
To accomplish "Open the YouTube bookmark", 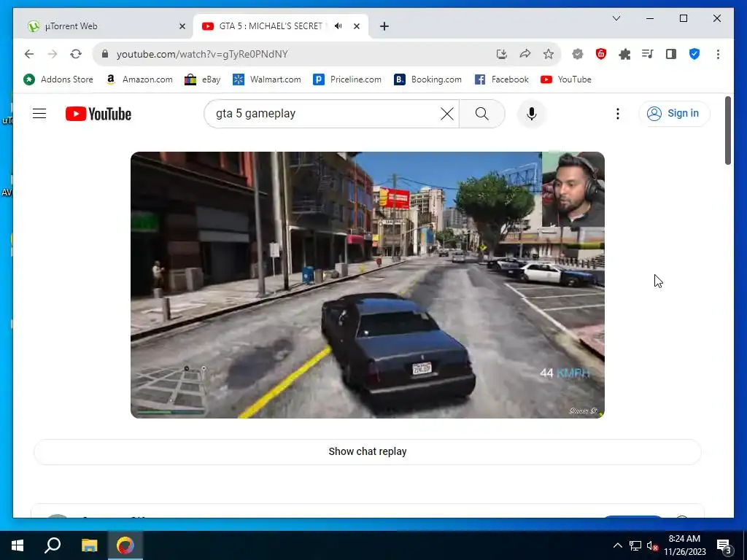I will click(x=566, y=79).
